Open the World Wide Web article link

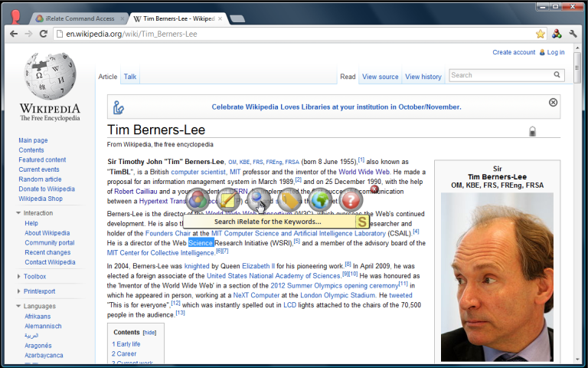coord(364,172)
